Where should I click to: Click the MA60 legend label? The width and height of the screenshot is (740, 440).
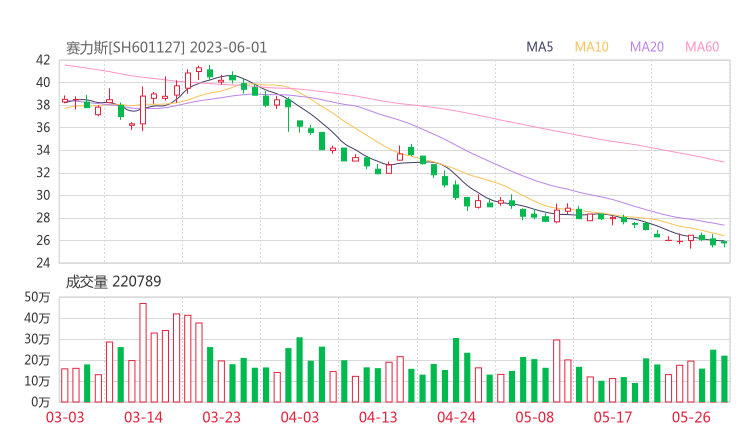pos(702,47)
